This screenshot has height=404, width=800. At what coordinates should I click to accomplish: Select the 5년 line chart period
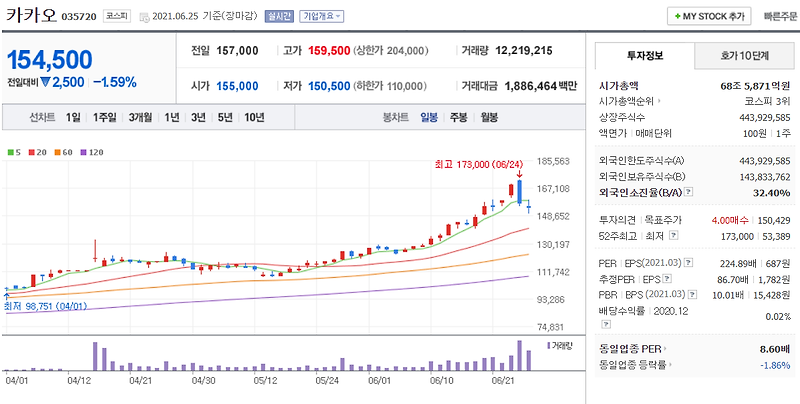[224, 117]
